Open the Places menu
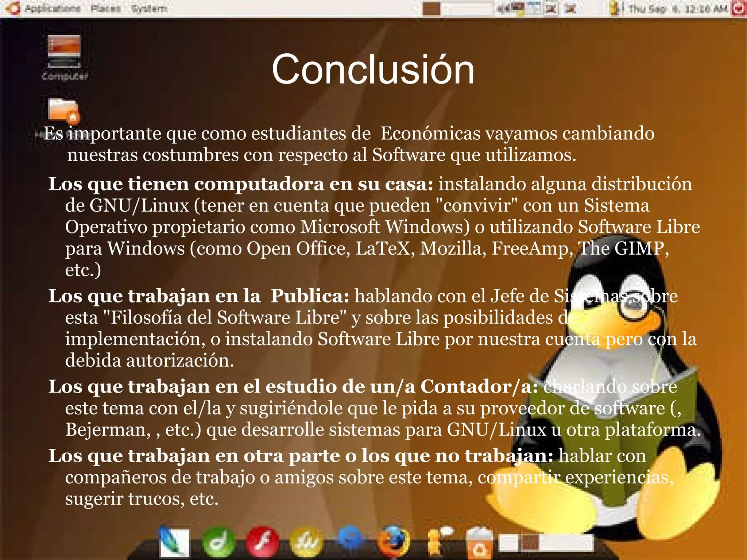The width and height of the screenshot is (747, 560). tap(105, 8)
